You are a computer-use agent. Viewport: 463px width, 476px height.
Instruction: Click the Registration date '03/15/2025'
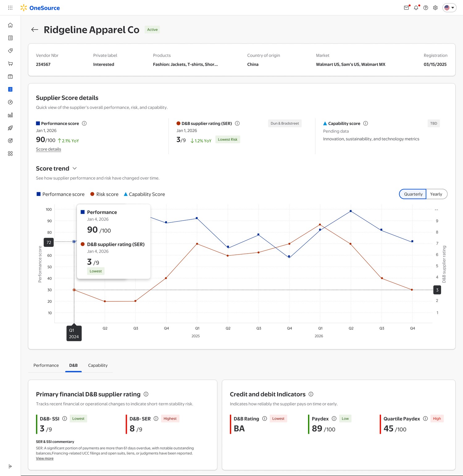tap(435, 64)
